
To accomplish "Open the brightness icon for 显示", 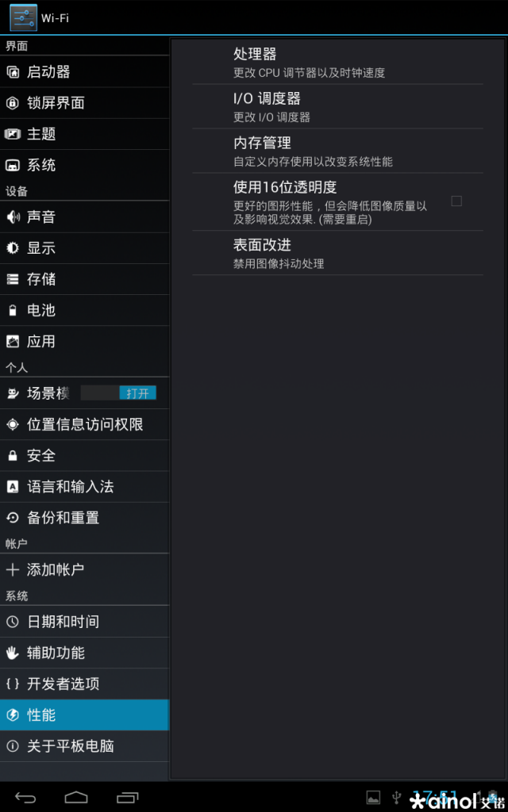I will (13, 248).
